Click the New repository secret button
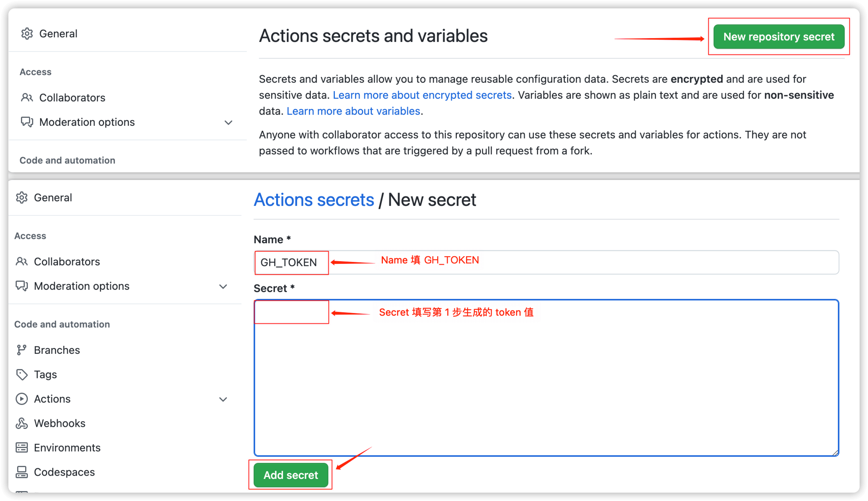This screenshot has height=501, width=868. 779,37
